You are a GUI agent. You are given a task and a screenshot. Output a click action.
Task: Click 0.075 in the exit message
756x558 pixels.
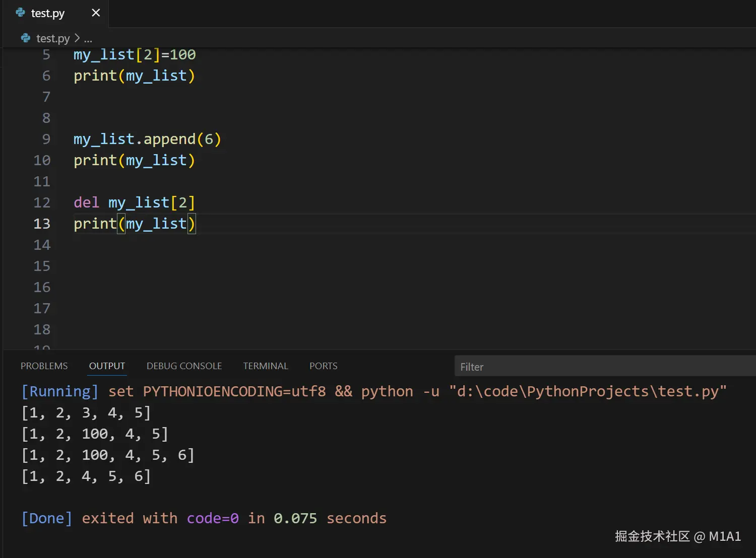[295, 518]
